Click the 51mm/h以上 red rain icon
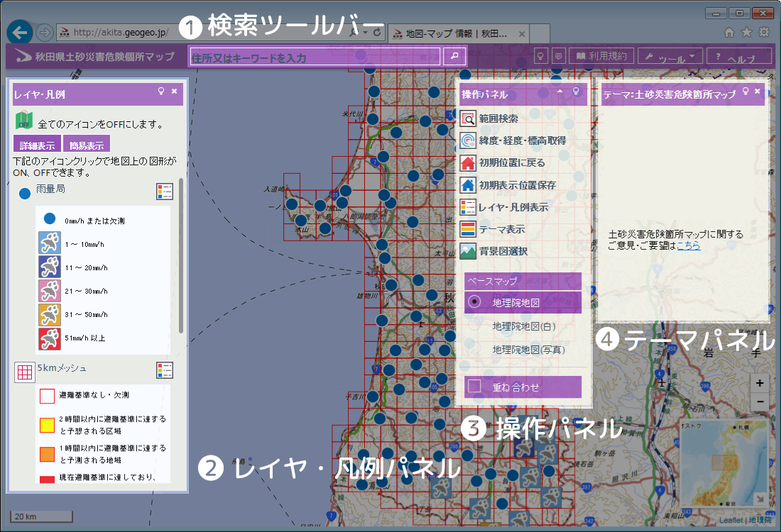 [x=50, y=339]
